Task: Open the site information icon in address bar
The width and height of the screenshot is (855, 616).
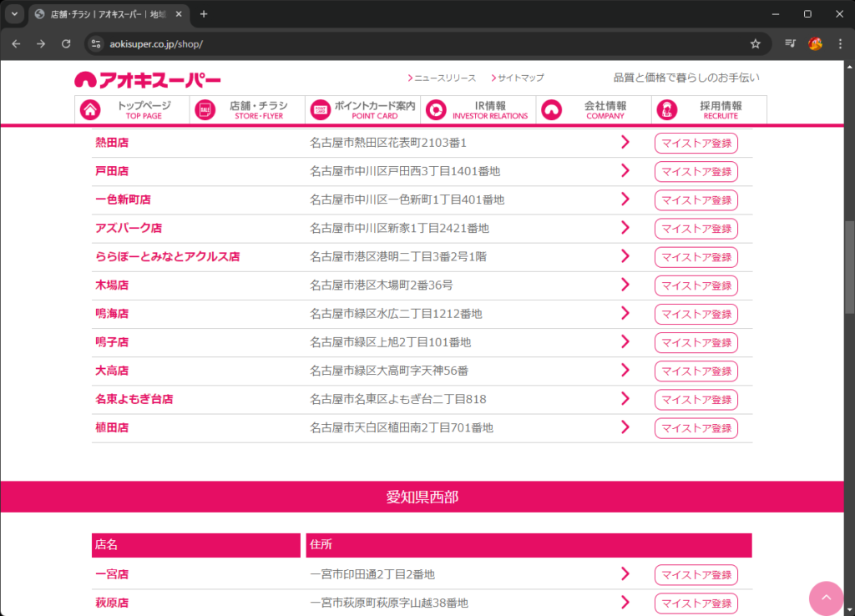Action: 96,43
